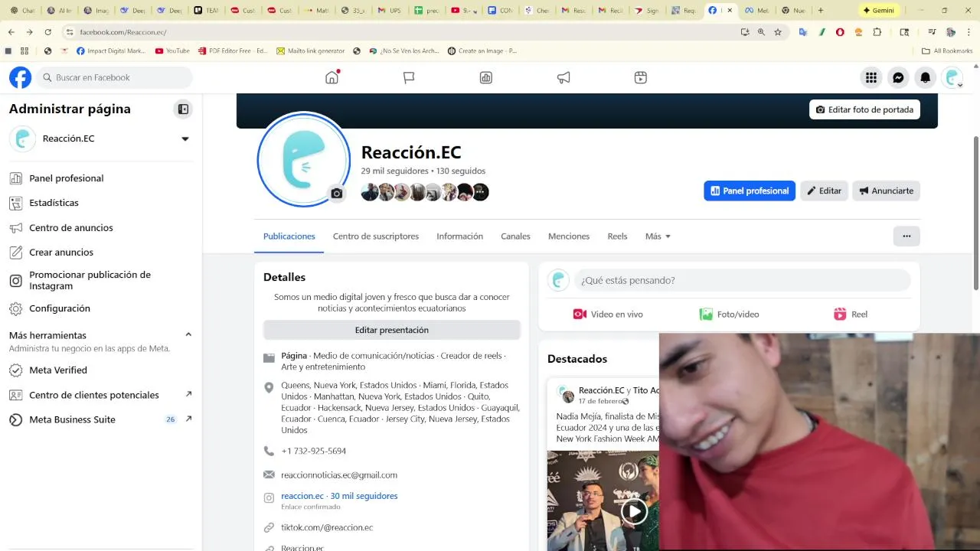Open Messenger chat icon

(899, 77)
